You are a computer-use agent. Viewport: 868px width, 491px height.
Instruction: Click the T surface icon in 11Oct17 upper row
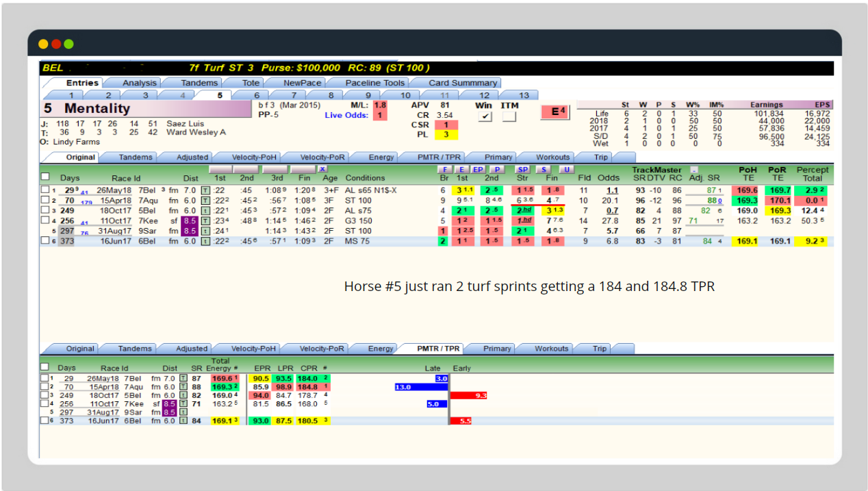coord(205,221)
